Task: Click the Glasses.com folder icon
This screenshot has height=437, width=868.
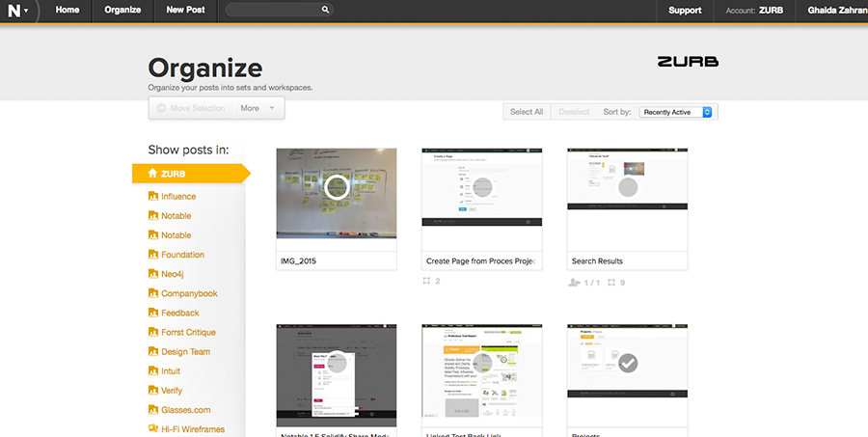Action: click(x=153, y=409)
